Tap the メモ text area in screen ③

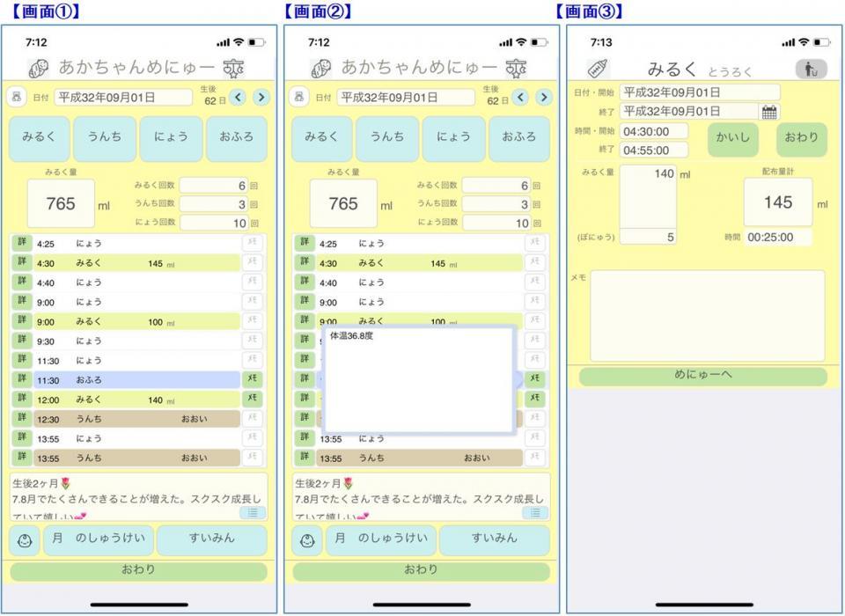[x=708, y=315]
